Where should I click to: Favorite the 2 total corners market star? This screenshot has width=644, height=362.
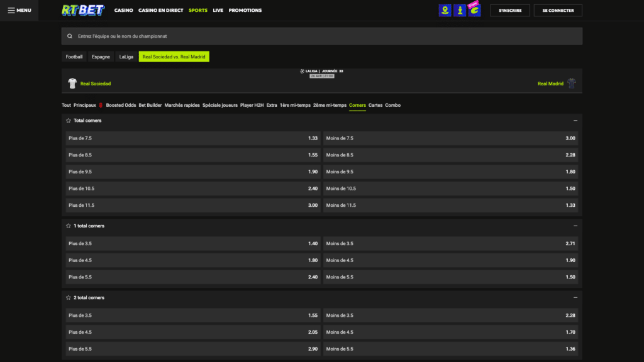click(x=69, y=297)
